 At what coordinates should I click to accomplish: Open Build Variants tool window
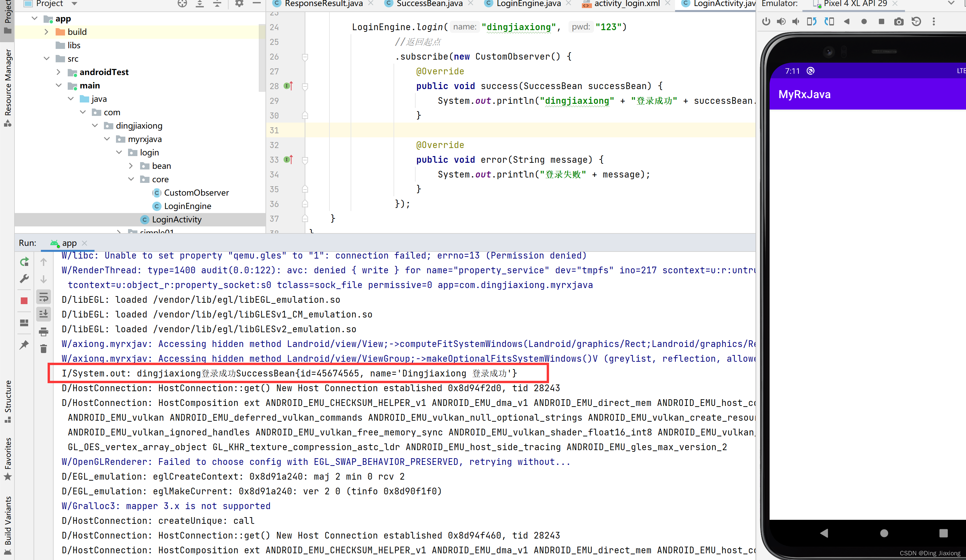point(8,525)
